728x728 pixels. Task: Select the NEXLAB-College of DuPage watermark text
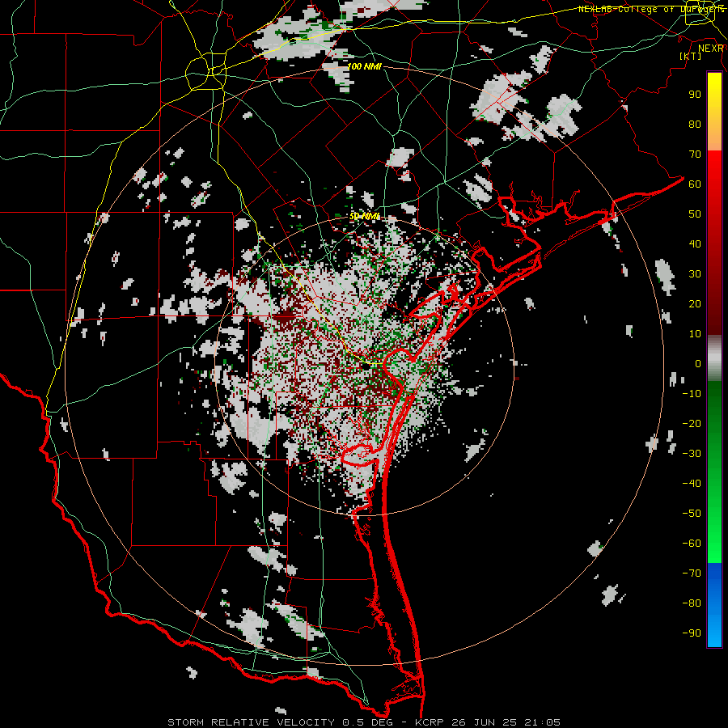[x=651, y=9]
